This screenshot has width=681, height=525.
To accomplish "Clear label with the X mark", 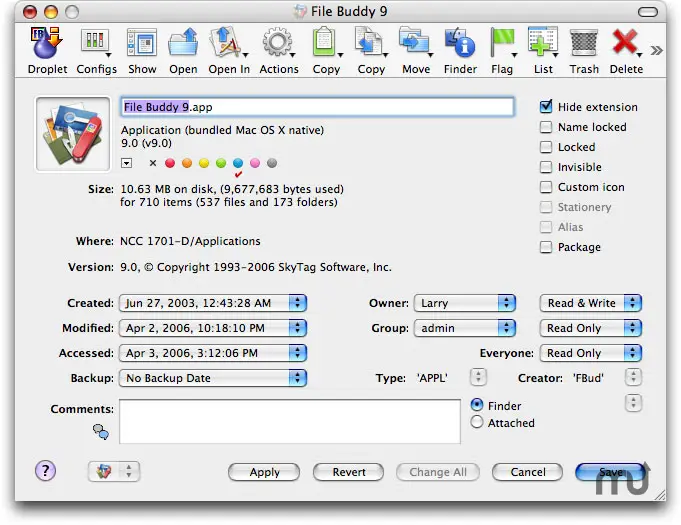I will tap(152, 163).
